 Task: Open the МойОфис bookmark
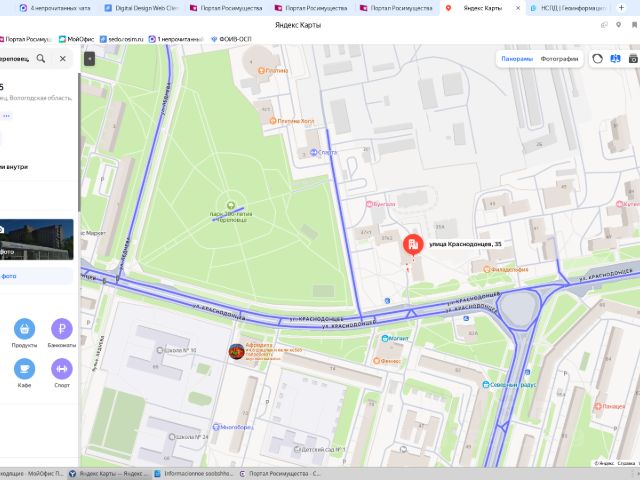76,39
